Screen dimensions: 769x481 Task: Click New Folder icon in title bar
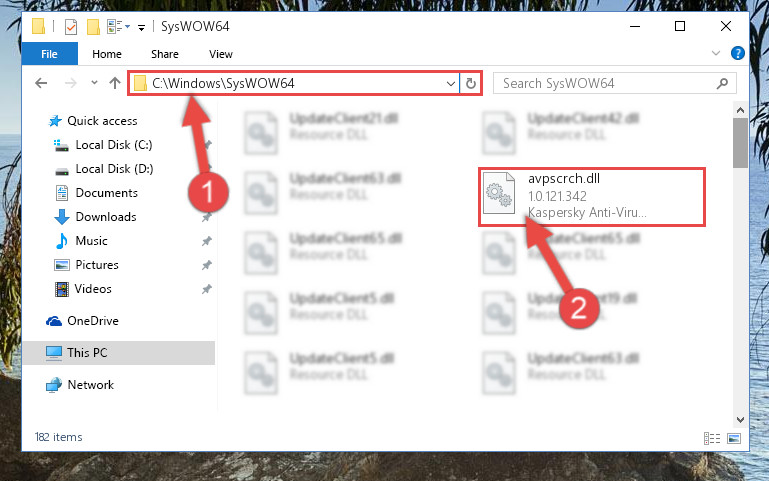[93, 26]
